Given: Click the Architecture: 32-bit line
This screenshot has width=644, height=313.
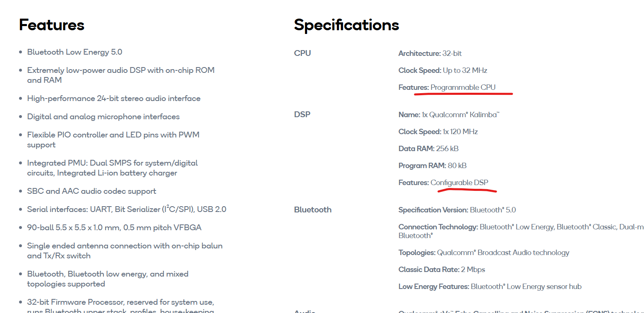Looking at the screenshot, I should point(430,53).
